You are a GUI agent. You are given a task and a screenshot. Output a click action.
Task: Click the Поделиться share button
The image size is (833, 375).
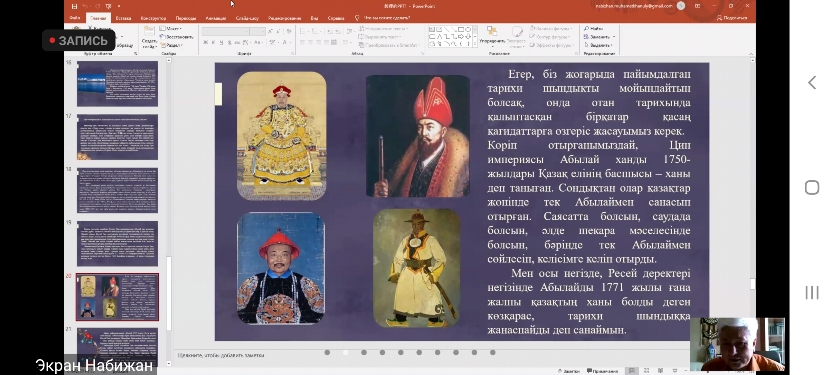click(732, 18)
